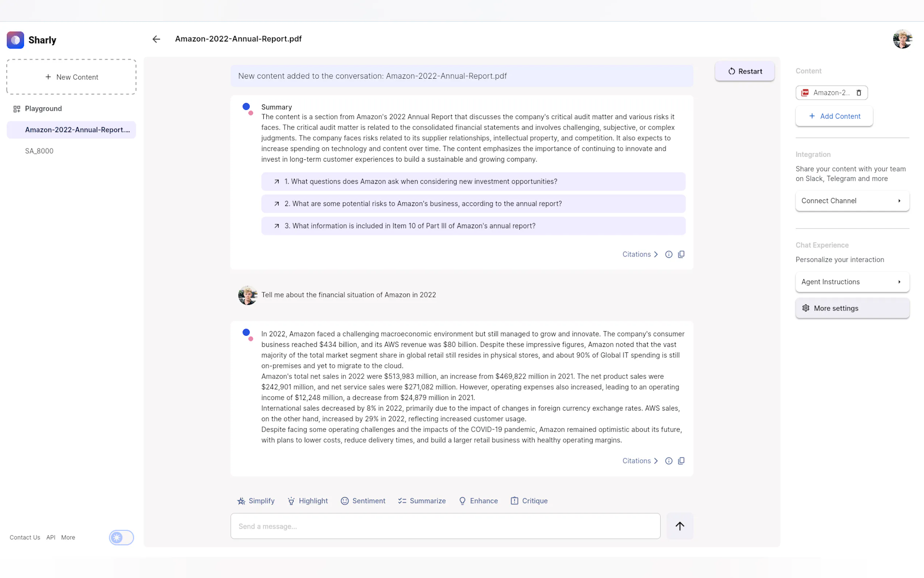Copy the Summary message text

coord(681,254)
